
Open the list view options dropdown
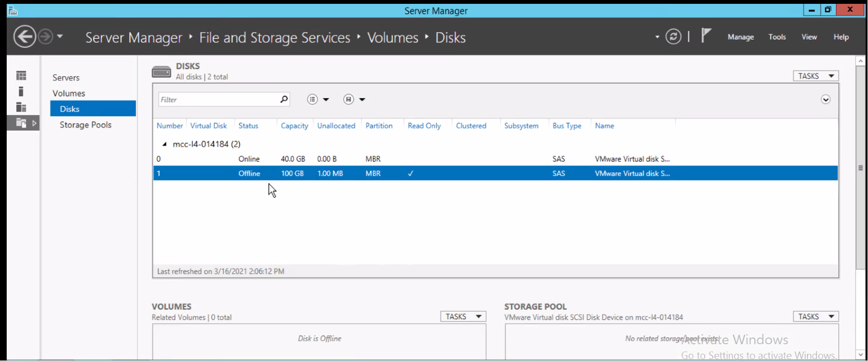tap(318, 100)
